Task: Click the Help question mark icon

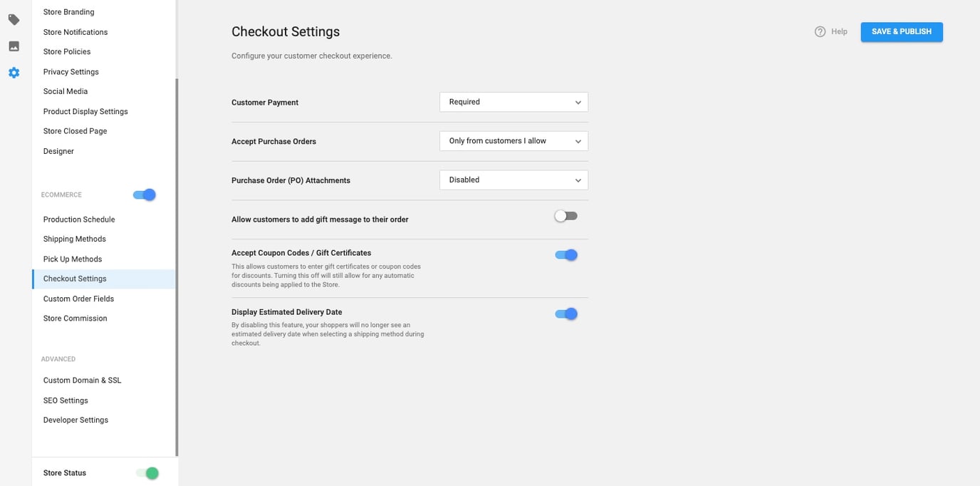Action: coord(820,31)
